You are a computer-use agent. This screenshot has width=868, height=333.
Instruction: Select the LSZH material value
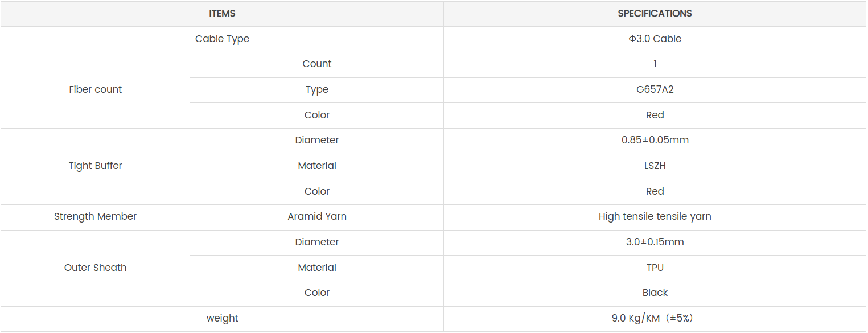655,166
